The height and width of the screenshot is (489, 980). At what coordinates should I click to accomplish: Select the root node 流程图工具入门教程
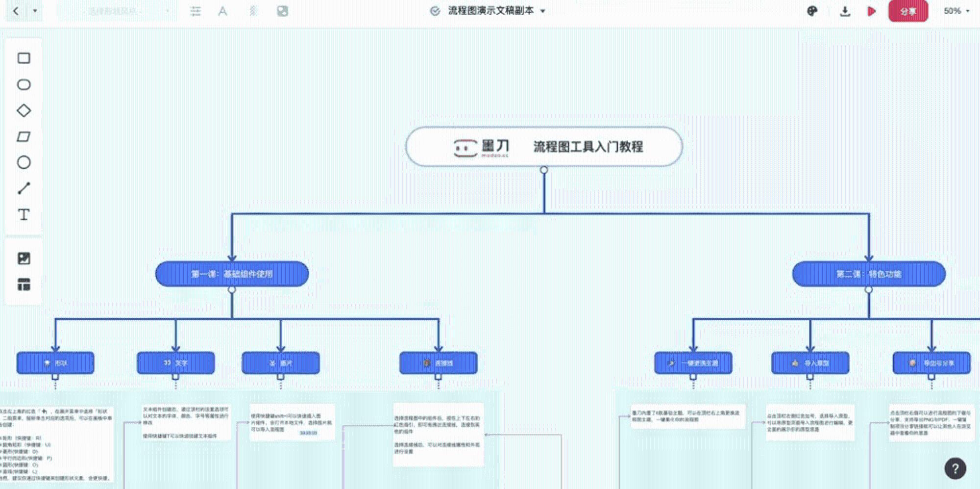[x=544, y=147]
